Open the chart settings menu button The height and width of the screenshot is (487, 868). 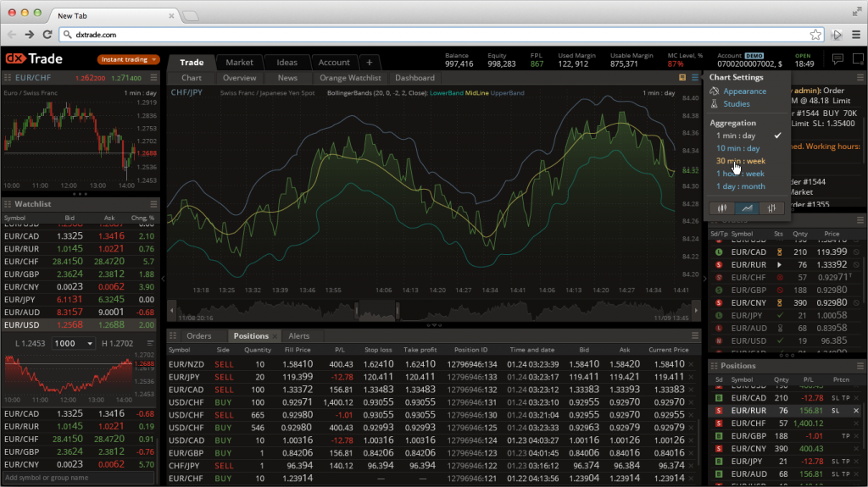click(694, 77)
